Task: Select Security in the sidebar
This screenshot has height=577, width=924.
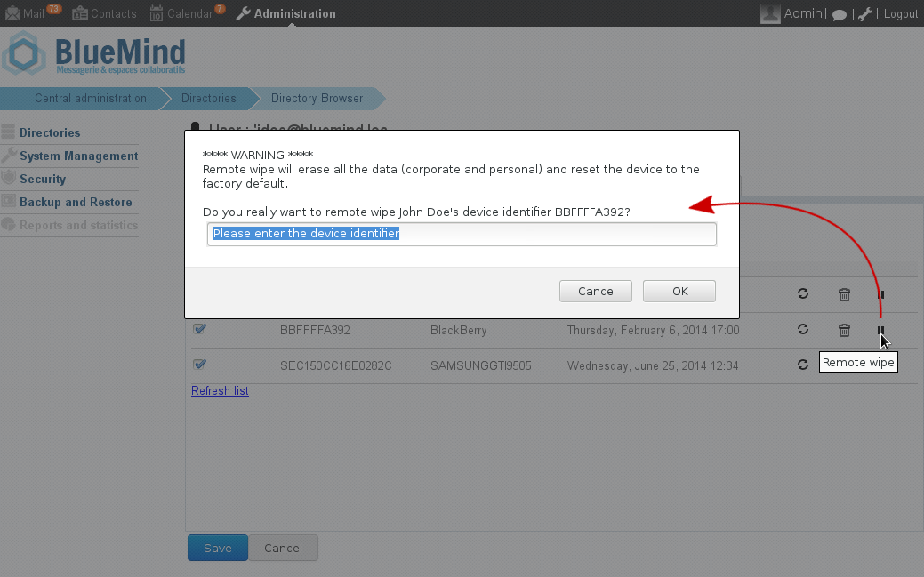Action: click(x=43, y=179)
